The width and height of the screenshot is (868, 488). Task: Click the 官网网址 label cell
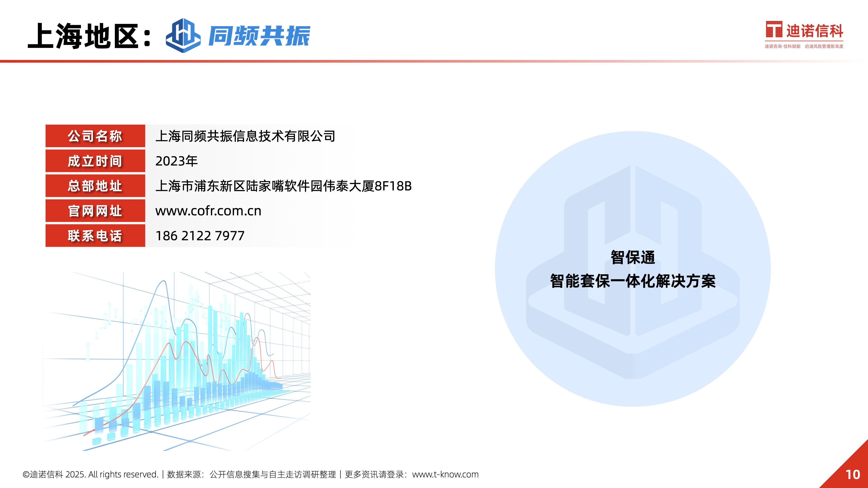point(95,211)
